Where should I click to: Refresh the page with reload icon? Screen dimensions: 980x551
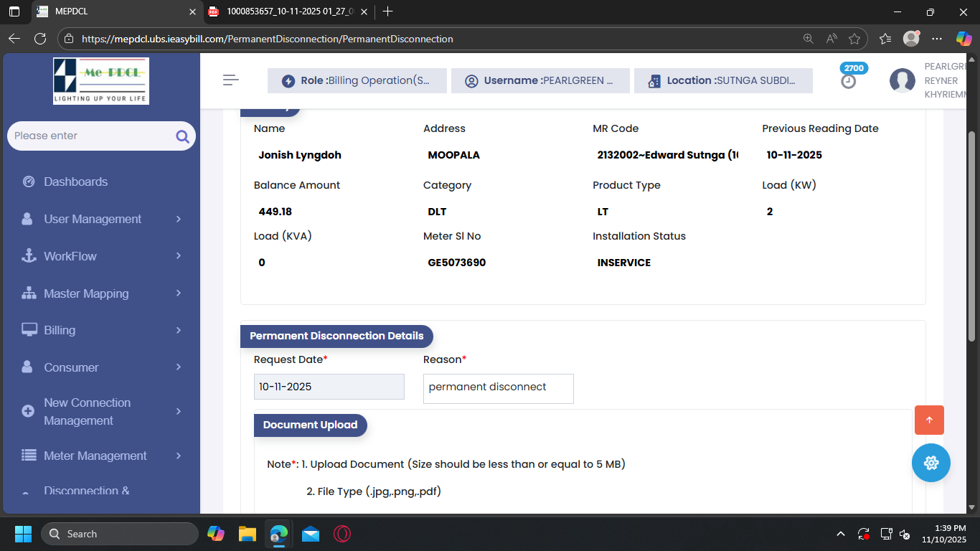pyautogui.click(x=40, y=39)
